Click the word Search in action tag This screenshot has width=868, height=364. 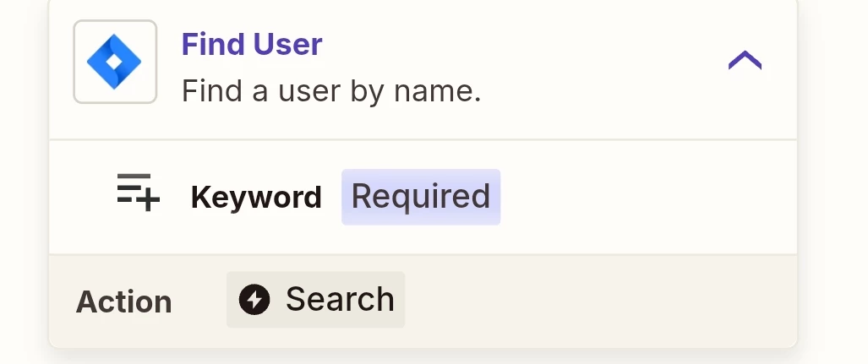(340, 299)
